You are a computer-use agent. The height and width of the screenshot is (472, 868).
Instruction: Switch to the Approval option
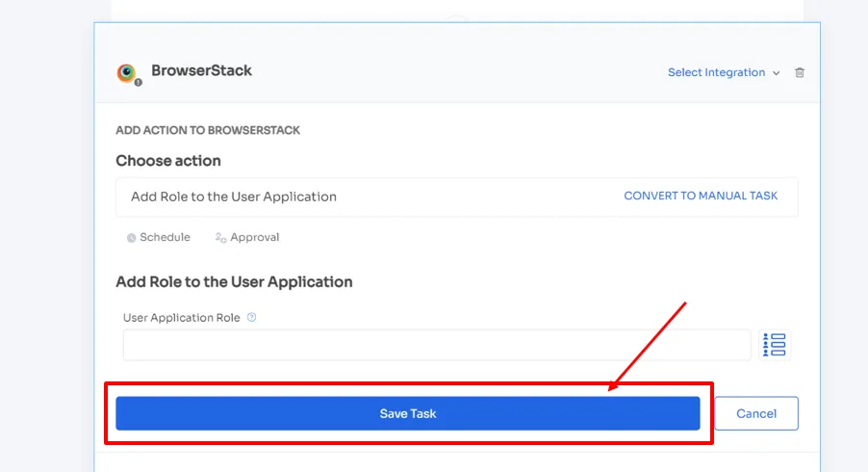(247, 237)
